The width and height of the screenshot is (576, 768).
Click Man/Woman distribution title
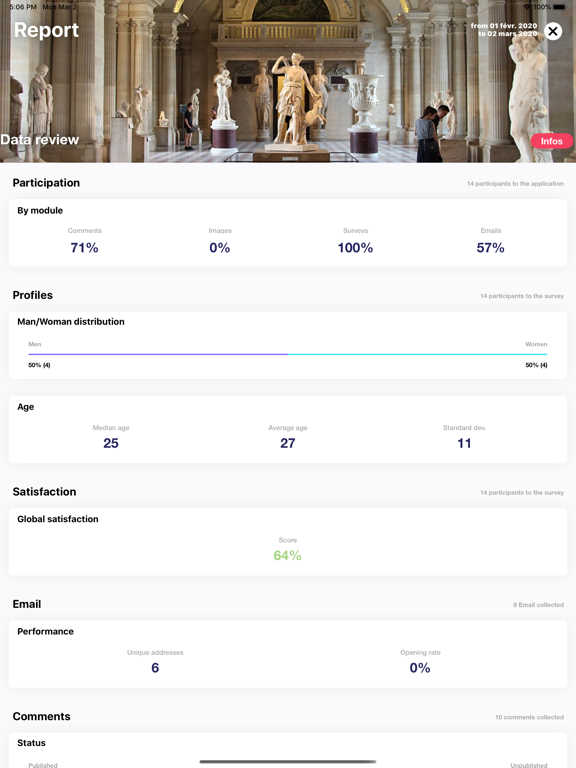(x=71, y=321)
